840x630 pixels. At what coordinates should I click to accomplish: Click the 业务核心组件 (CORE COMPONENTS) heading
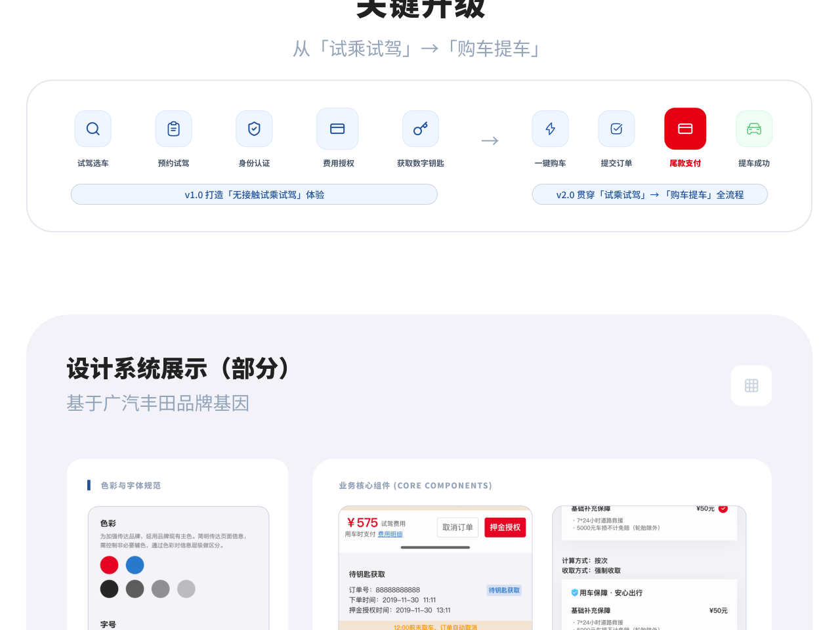[415, 486]
